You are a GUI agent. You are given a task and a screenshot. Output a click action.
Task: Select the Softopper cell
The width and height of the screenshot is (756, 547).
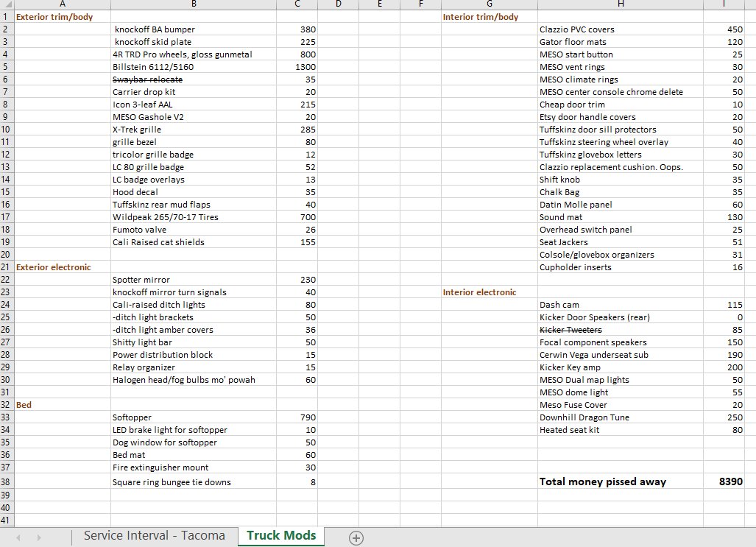click(194, 417)
